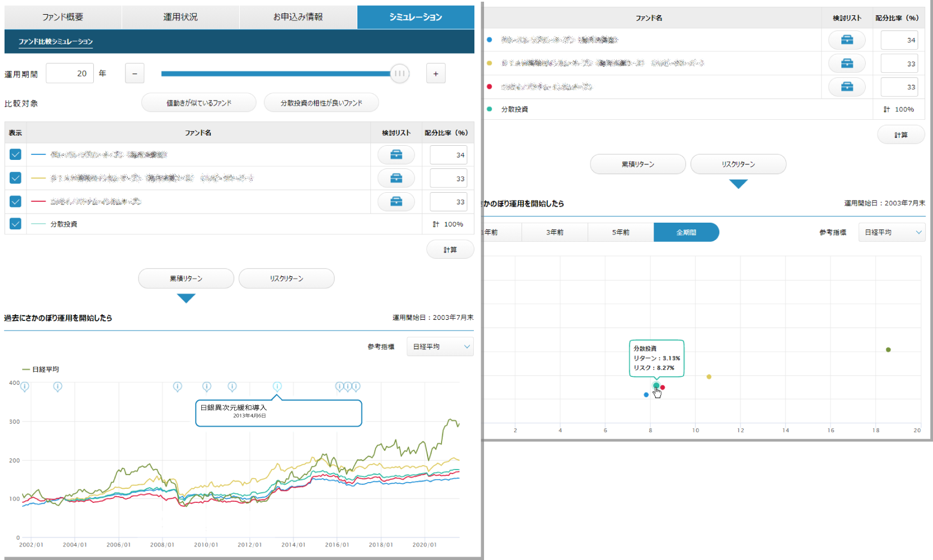Image resolution: width=933 pixels, height=560 pixels.
Task: Click info marker above the 日銀異次元緩和導入 tooltip
Action: [x=277, y=387]
